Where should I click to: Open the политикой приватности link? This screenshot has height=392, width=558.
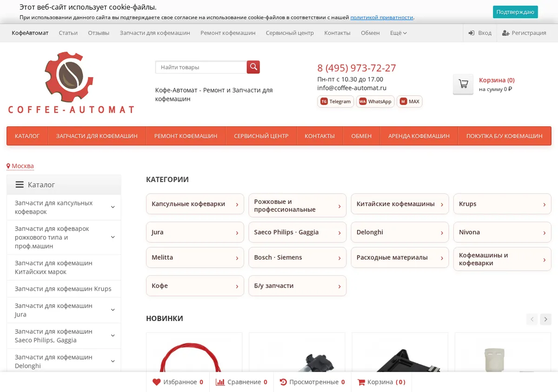(x=382, y=17)
